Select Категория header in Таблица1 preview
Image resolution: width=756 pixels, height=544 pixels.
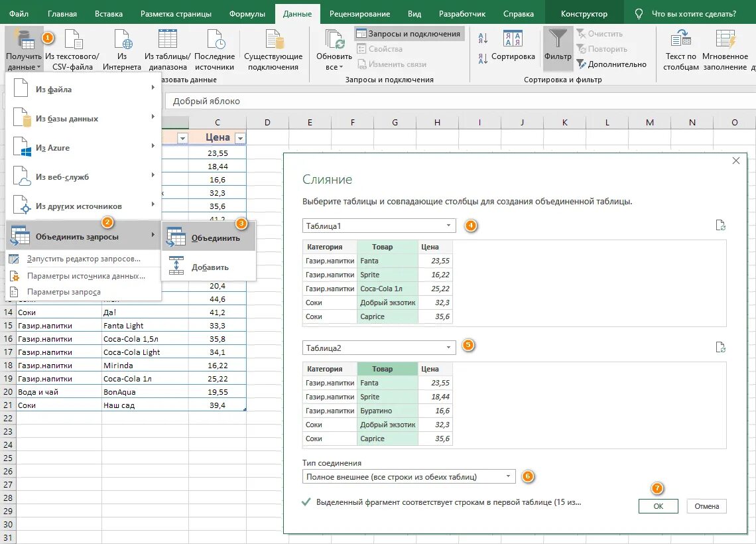pos(330,247)
